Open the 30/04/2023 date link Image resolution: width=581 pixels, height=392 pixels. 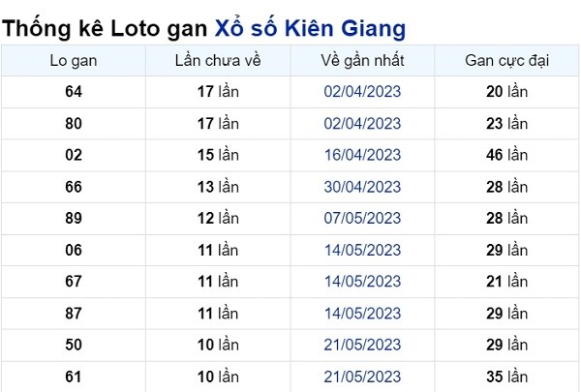[362, 187]
